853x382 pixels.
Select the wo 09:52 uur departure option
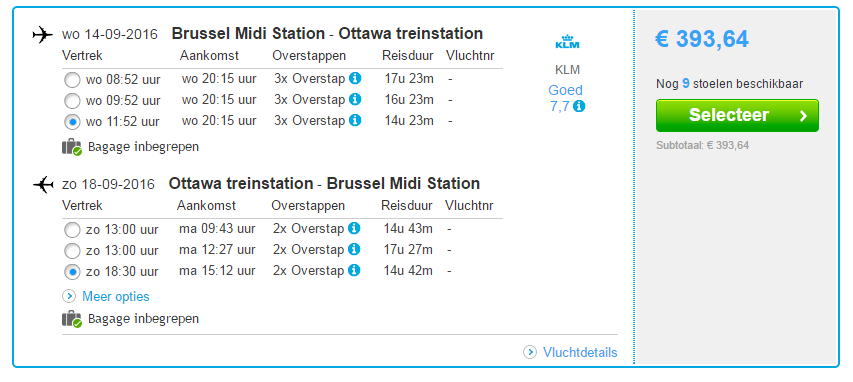(72, 101)
